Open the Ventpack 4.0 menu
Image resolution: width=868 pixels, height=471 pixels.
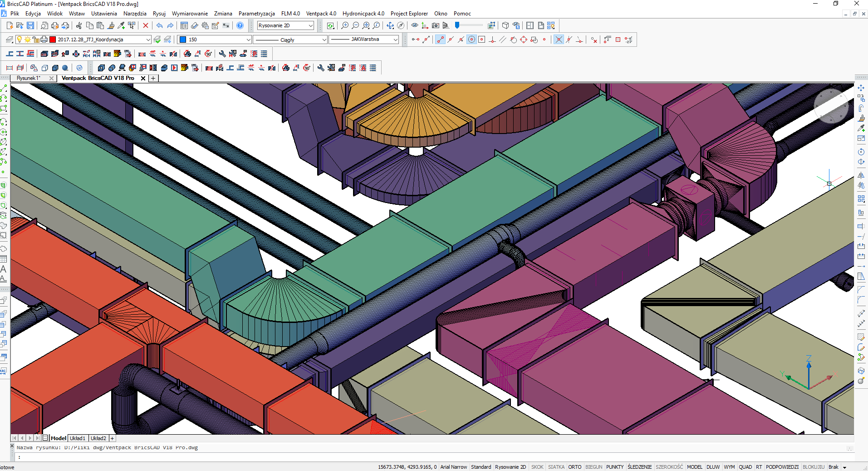(x=321, y=14)
